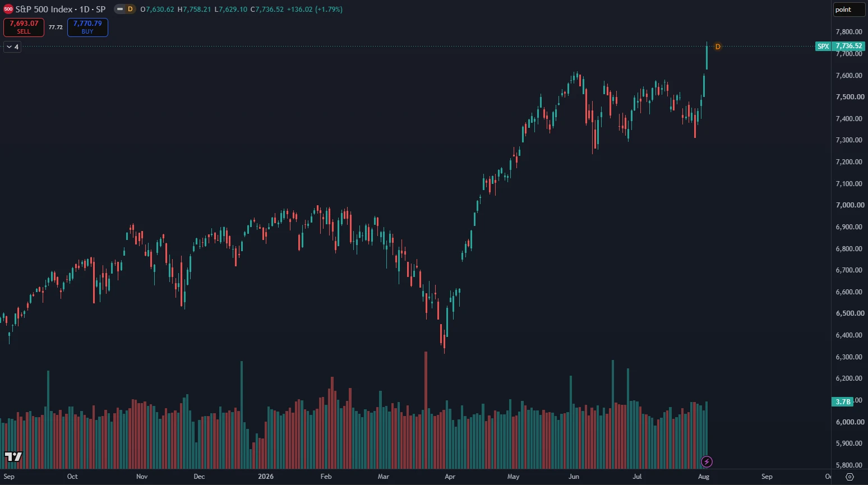The height and width of the screenshot is (485, 868).
Task: Click the 2026 year label on the time axis
Action: [266, 477]
